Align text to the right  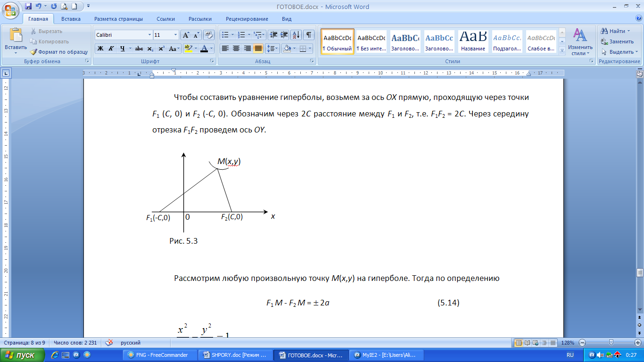[x=247, y=48]
